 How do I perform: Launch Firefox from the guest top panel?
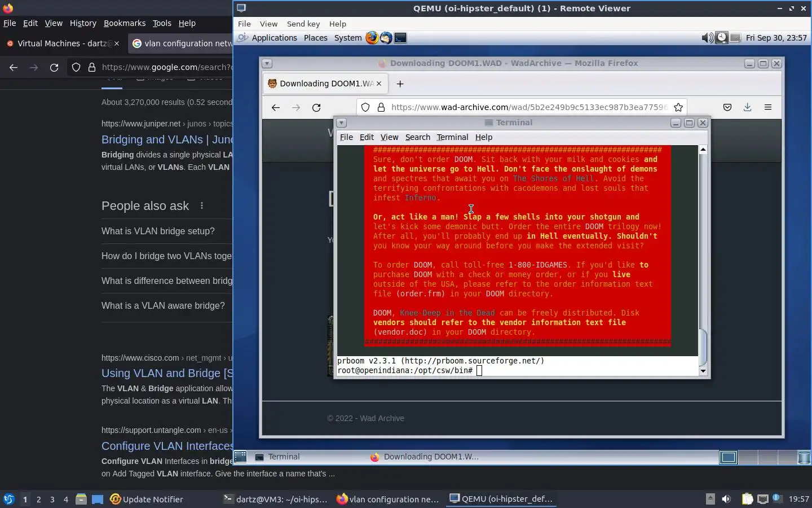(x=372, y=38)
